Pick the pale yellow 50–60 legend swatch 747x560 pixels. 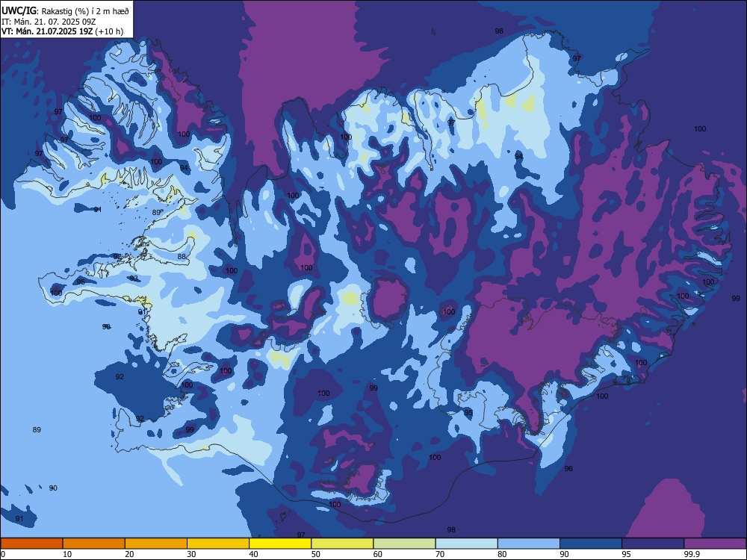(x=343, y=544)
